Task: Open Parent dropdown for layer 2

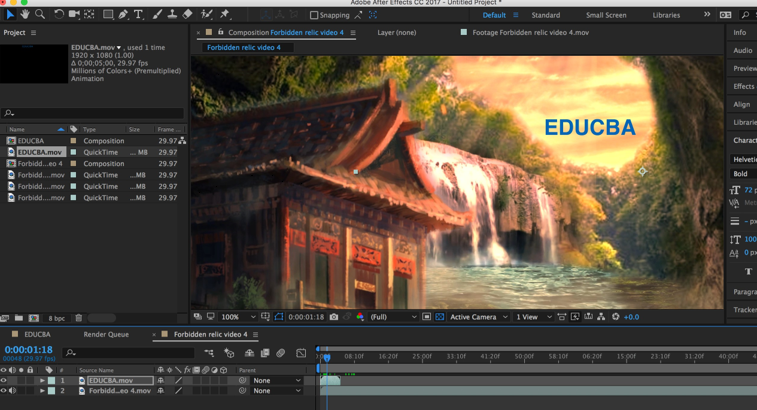Action: click(277, 391)
